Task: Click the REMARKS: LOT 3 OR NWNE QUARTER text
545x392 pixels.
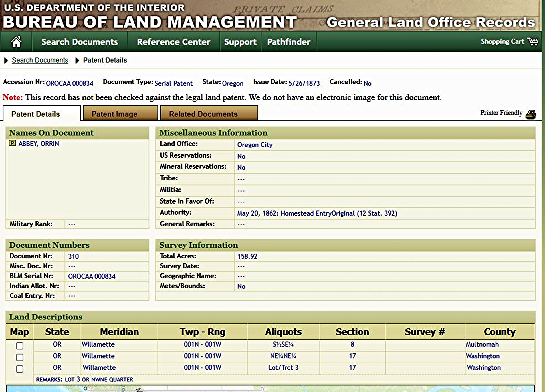Action: pyautogui.click(x=84, y=379)
